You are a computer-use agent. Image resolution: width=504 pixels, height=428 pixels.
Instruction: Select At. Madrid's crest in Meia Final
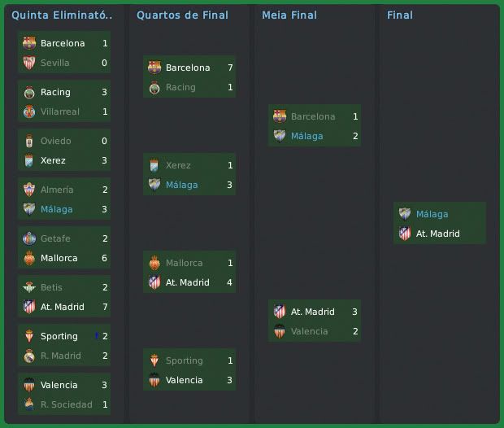click(x=280, y=312)
